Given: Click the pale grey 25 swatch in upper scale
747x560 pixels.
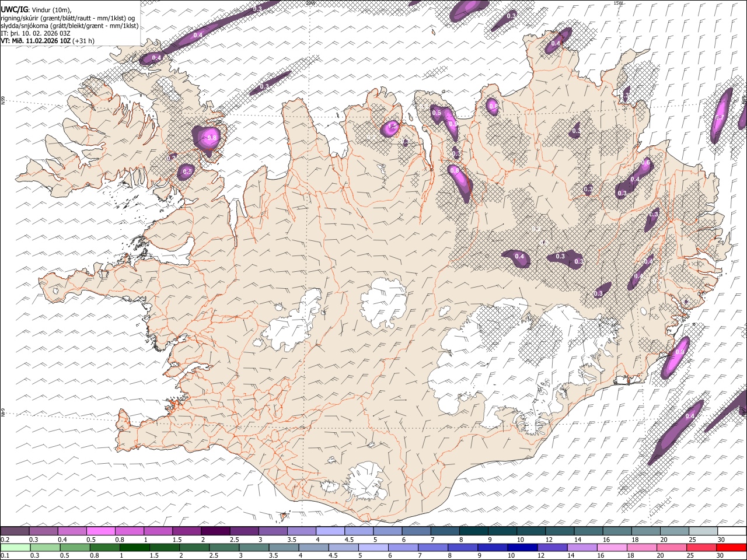Looking at the screenshot, I should click(x=702, y=531).
